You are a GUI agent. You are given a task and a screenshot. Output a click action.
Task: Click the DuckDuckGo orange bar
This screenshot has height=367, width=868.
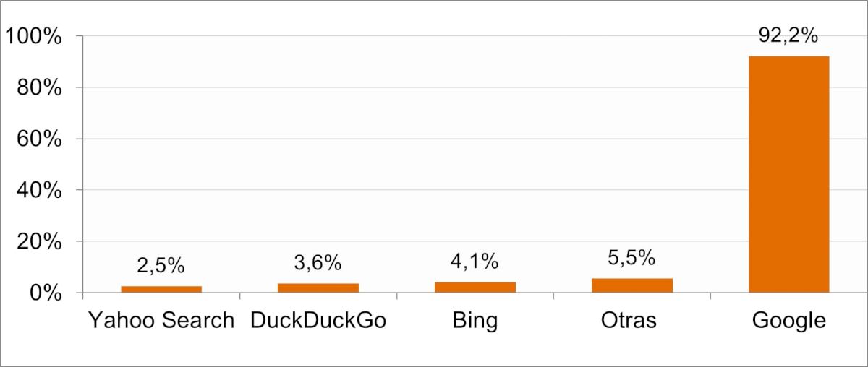point(318,288)
